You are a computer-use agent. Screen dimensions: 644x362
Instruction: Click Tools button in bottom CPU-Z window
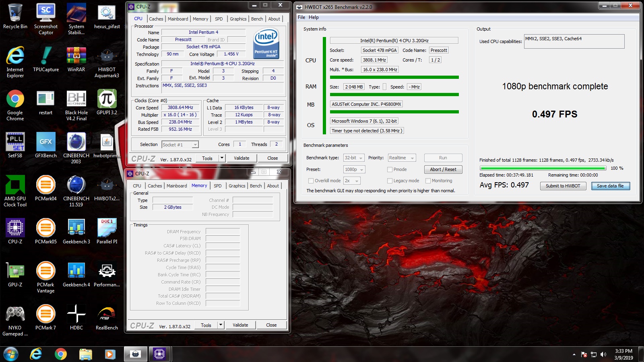(206, 325)
